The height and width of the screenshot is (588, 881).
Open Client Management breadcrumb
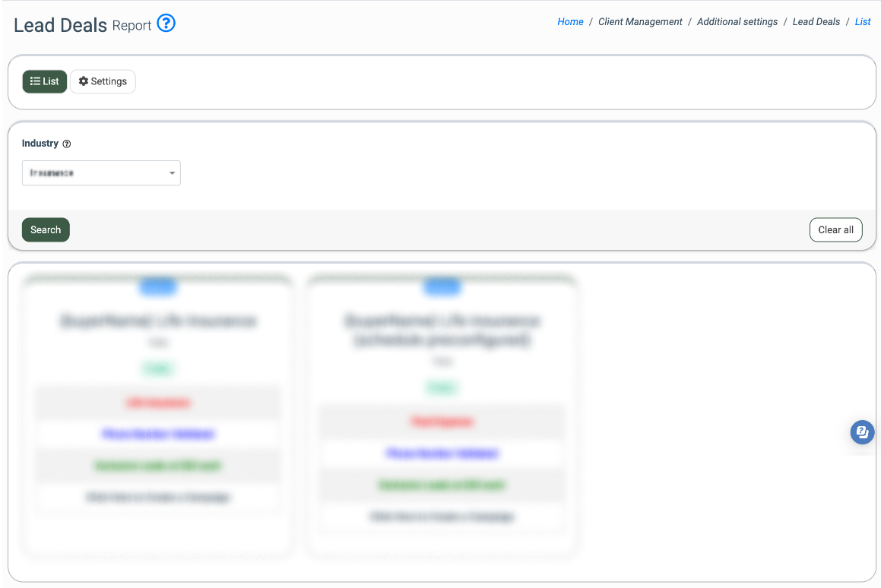(640, 22)
